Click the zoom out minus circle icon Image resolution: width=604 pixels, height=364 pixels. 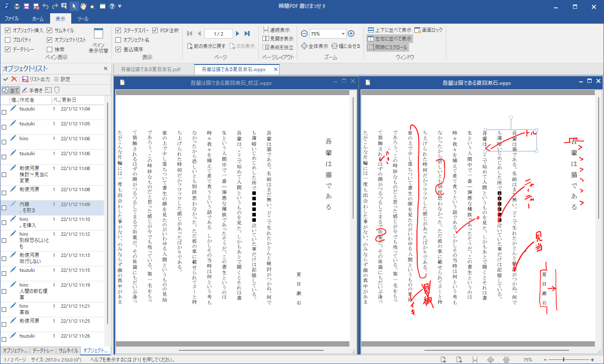[304, 34]
